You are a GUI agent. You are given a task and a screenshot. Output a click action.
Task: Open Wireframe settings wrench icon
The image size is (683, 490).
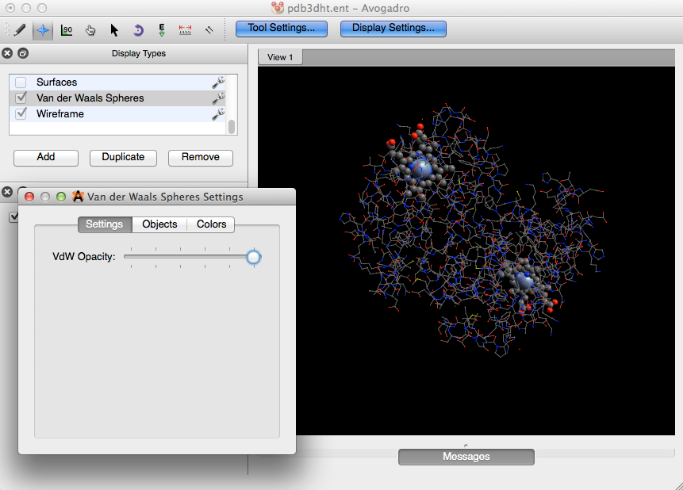(x=218, y=115)
